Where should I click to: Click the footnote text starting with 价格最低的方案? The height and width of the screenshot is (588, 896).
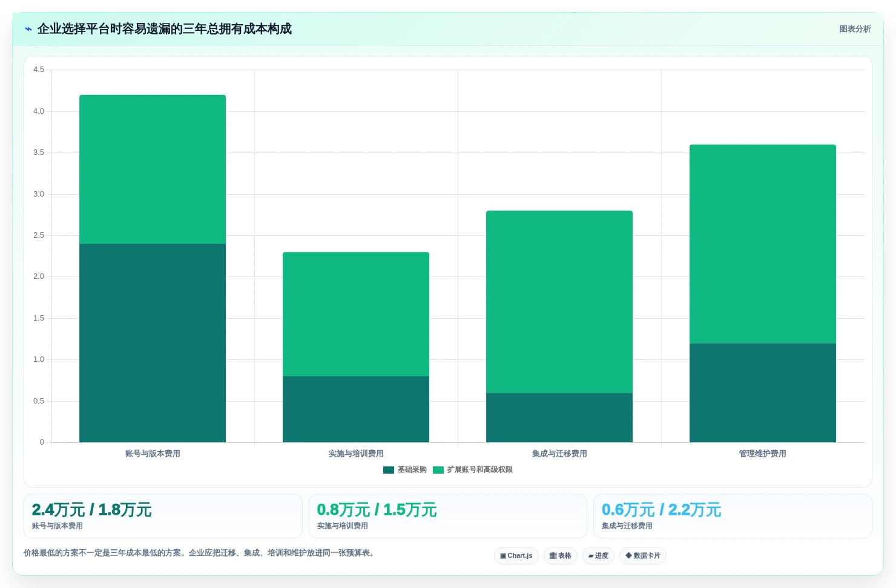[x=200, y=553]
